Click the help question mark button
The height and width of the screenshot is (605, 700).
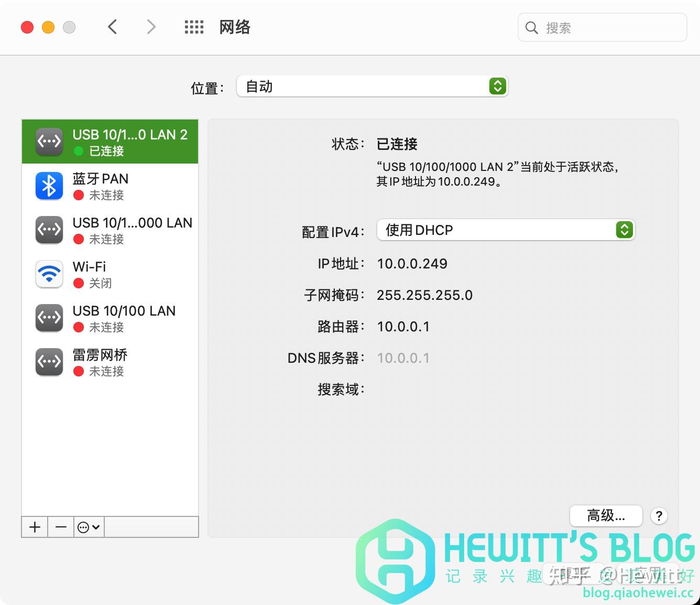pyautogui.click(x=659, y=516)
